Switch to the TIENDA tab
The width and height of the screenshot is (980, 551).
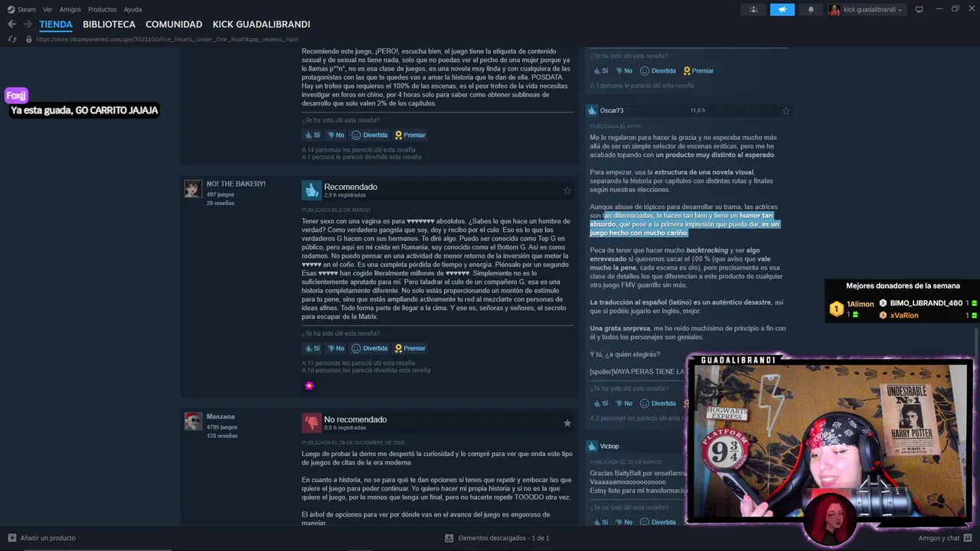[56, 24]
